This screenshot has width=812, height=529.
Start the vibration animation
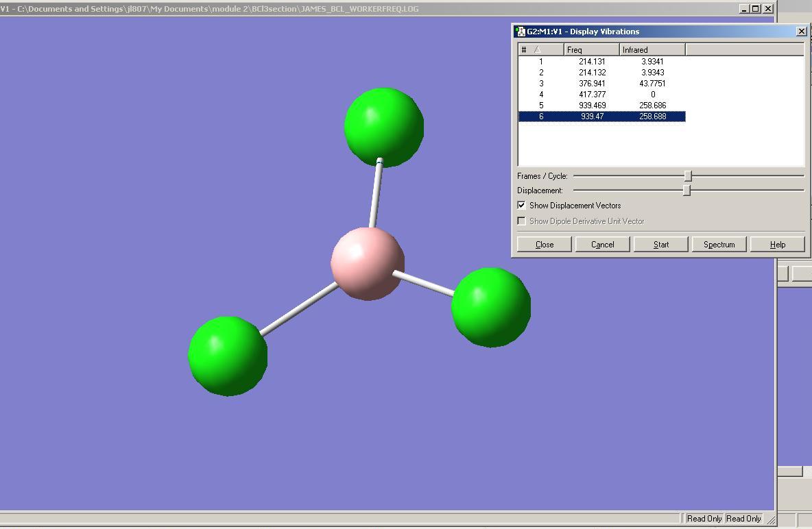pyautogui.click(x=661, y=245)
